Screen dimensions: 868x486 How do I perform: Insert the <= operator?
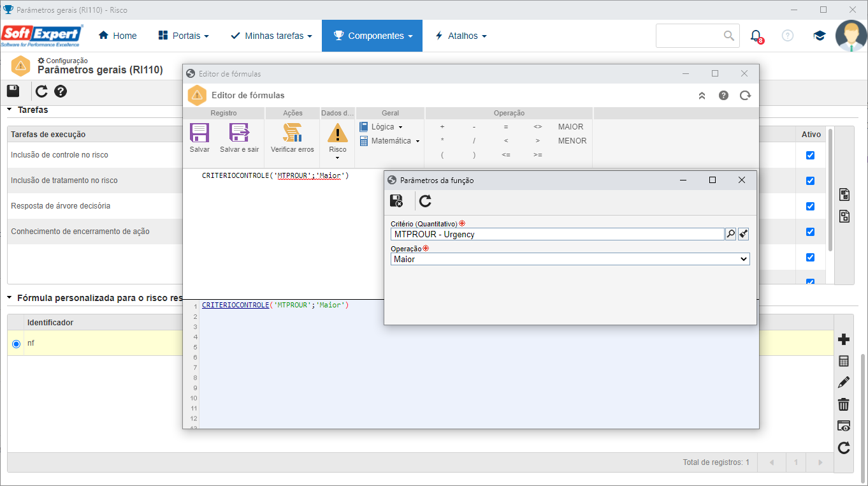pos(506,155)
